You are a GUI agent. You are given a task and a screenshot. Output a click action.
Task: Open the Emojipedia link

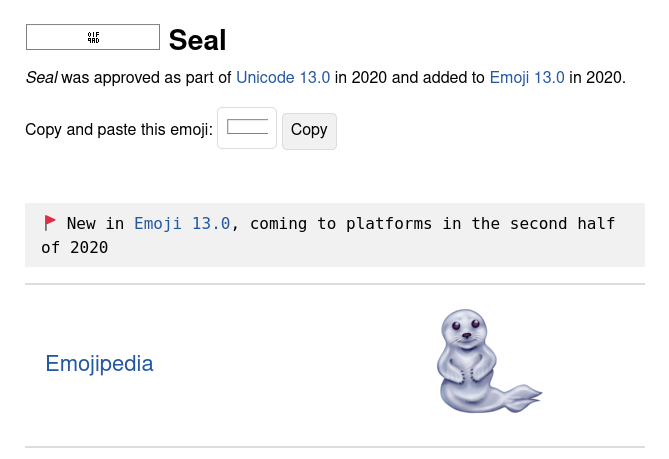click(x=99, y=363)
